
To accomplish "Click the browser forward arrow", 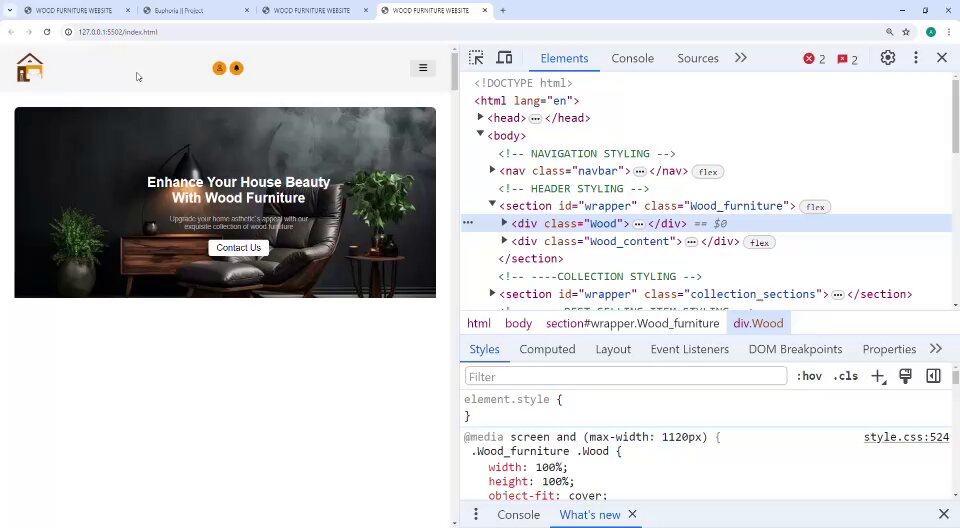I will pos(29,32).
